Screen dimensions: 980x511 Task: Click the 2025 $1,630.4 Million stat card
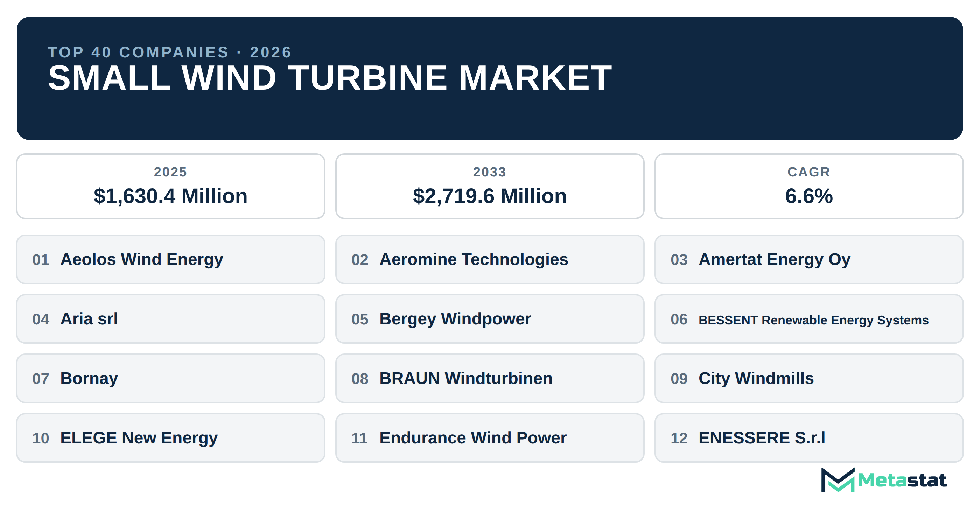(170, 186)
